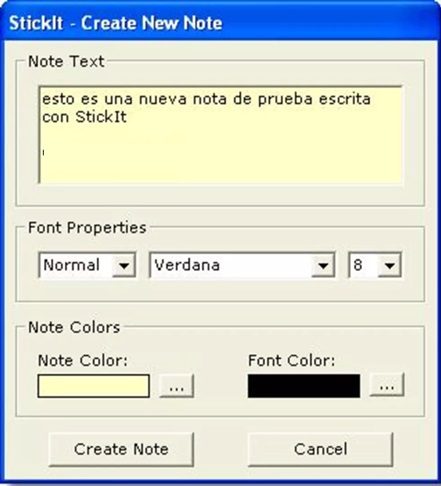Click the Create Note button
The height and width of the screenshot is (486, 441).
(121, 449)
